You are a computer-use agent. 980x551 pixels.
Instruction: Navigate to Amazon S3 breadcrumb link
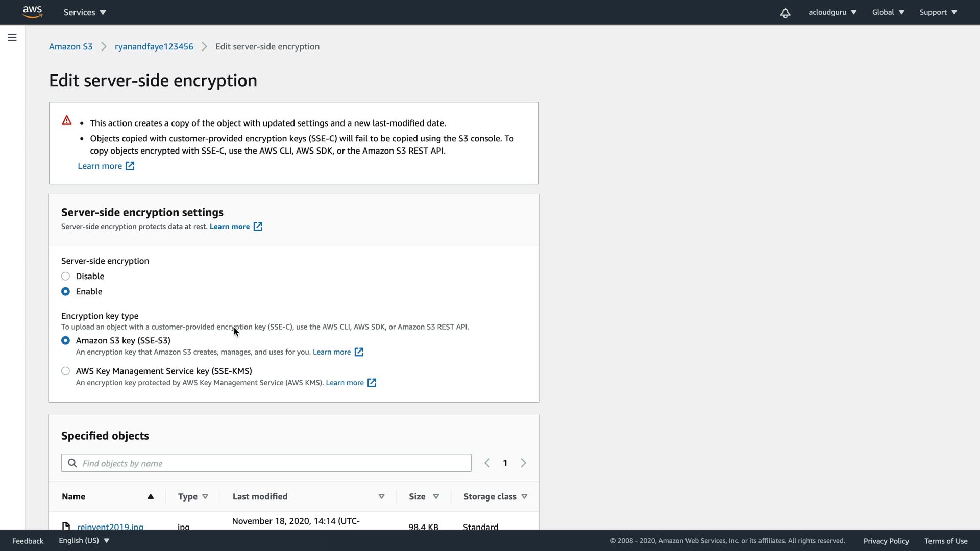tap(70, 46)
